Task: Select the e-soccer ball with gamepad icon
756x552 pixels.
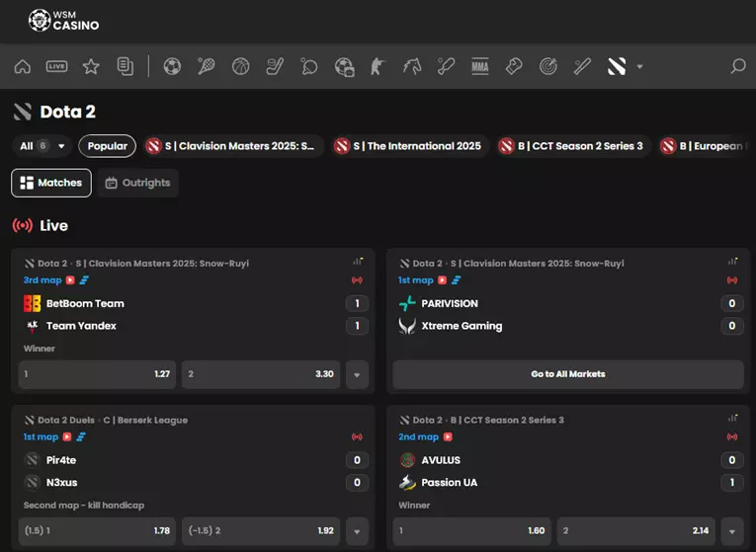Action: [x=344, y=67]
